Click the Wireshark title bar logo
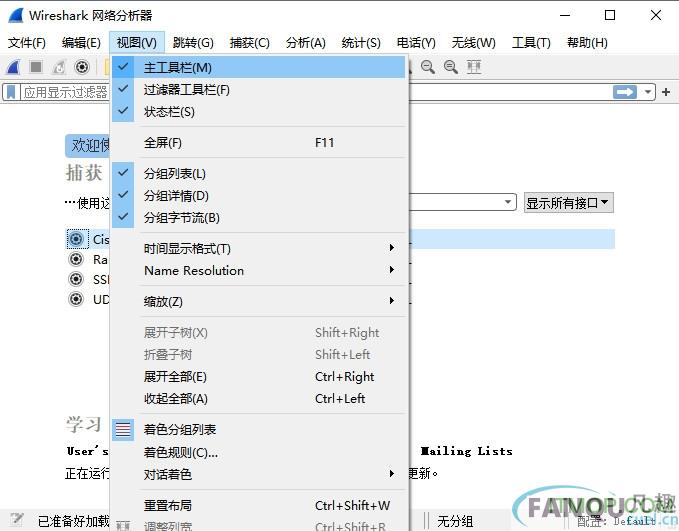Image resolution: width=679 pixels, height=531 pixels. (x=16, y=15)
